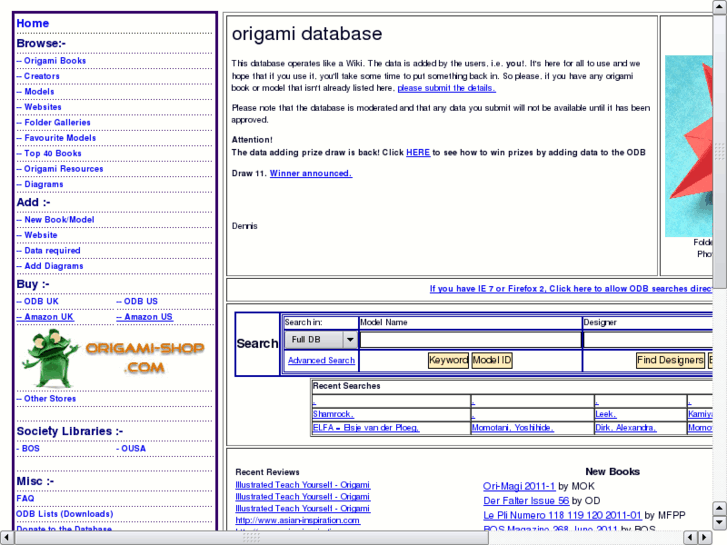Screen dimensions: 727x545
Task: Open recent search 'Shamrock'
Action: [333, 414]
